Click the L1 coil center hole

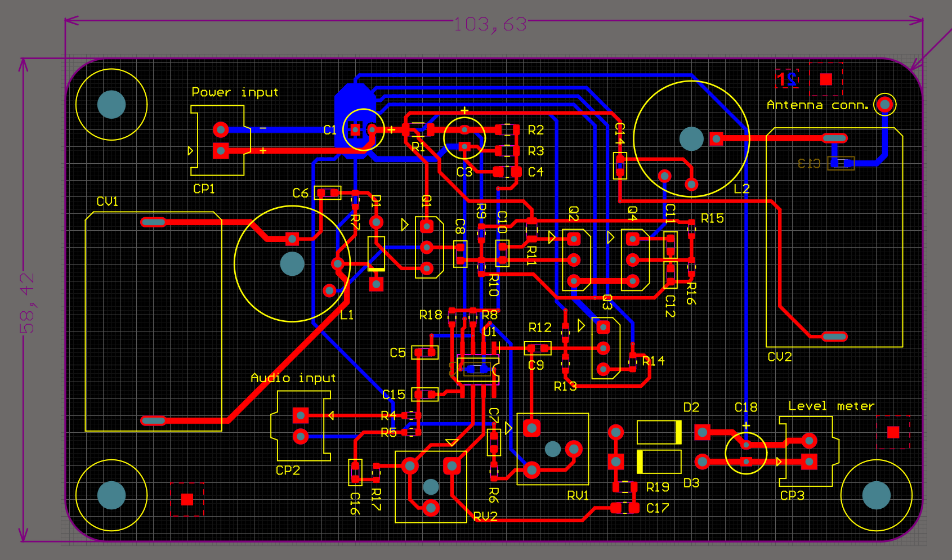(x=292, y=264)
